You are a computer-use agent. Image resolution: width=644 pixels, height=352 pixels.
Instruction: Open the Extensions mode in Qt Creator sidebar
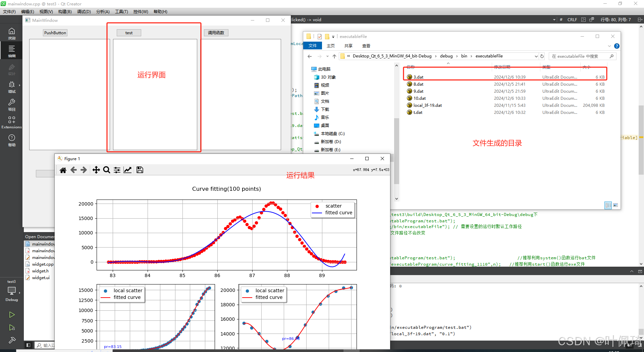(12, 122)
